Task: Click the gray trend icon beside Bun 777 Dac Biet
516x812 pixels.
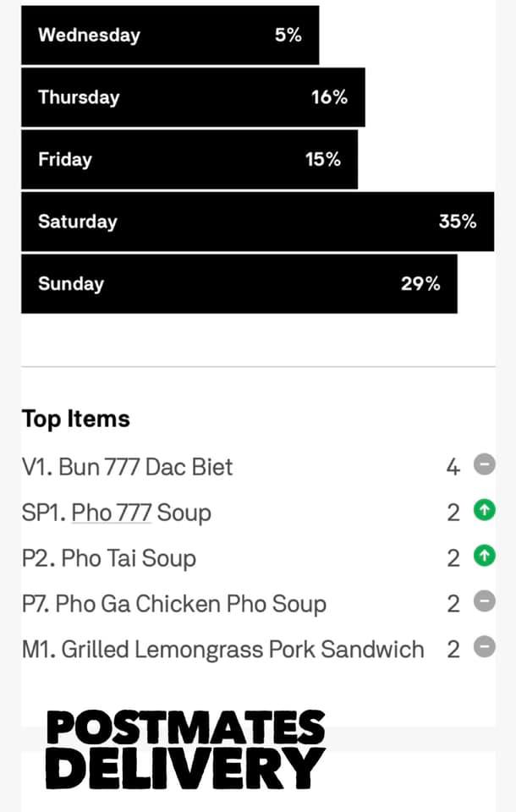Action: [x=485, y=465]
